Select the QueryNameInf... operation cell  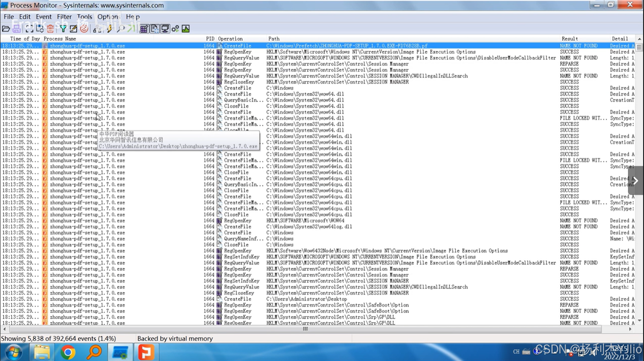tap(244, 238)
